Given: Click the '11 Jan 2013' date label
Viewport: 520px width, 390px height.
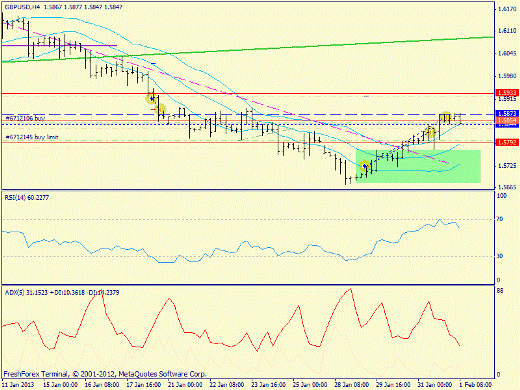Looking at the screenshot, I should coord(18,385).
